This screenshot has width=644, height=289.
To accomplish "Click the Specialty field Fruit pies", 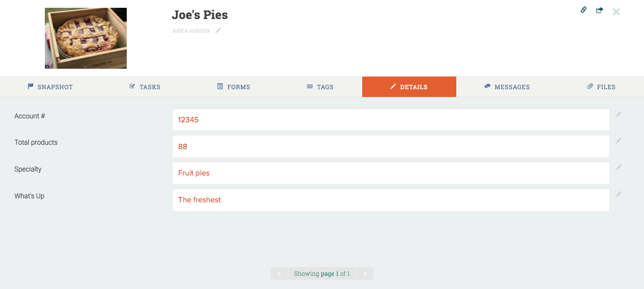I will [x=390, y=173].
